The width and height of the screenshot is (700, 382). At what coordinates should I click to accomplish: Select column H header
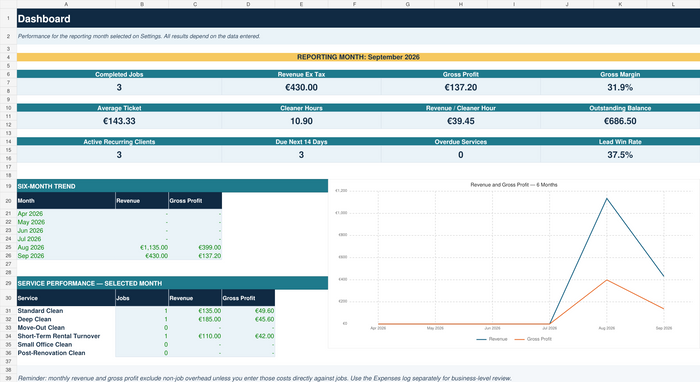coord(461,4)
